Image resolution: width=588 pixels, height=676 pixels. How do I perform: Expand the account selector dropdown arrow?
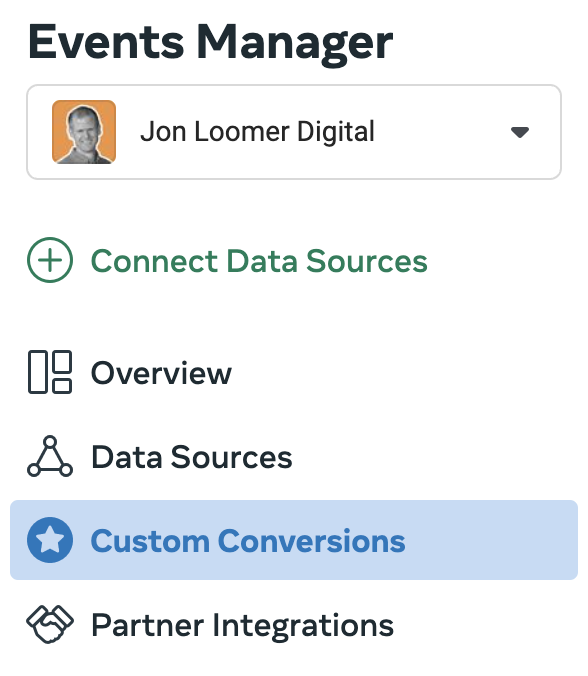tap(519, 132)
